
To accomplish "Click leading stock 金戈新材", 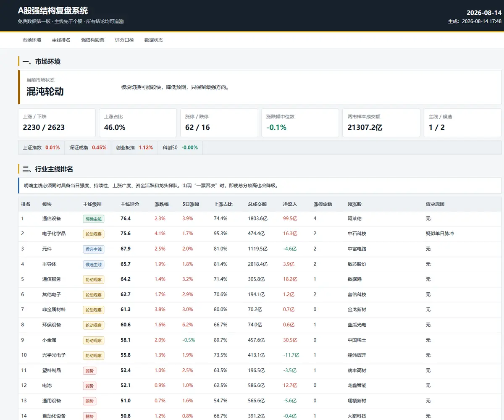I will (357, 310).
